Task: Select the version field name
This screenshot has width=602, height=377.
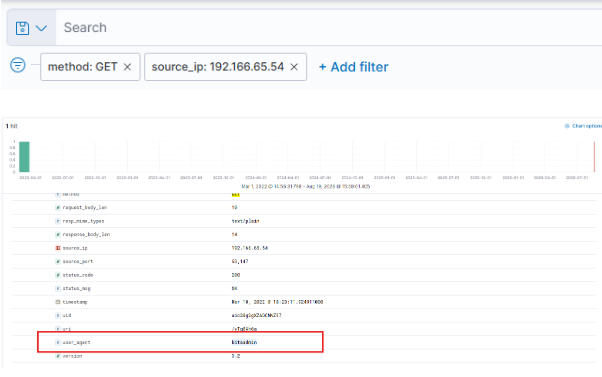Action: [x=72, y=356]
